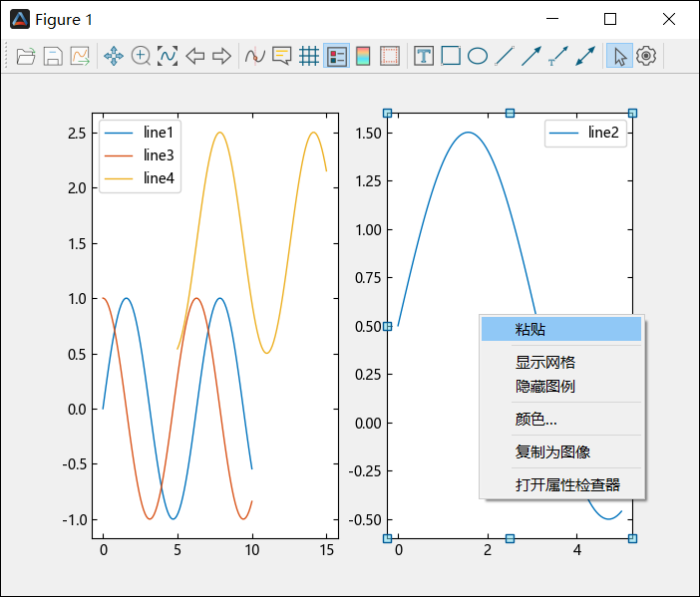Go forward to the next view
Screen dimensions: 700x597
[221, 57]
